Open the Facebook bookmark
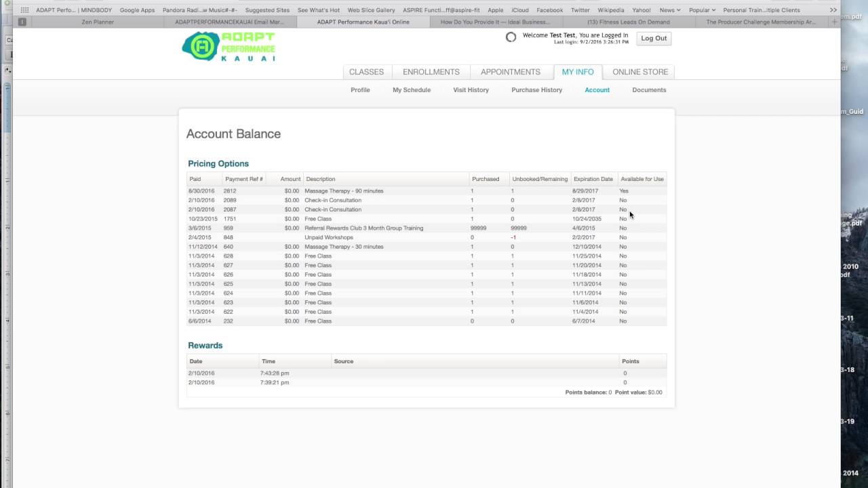The height and width of the screenshot is (488, 868). tap(549, 10)
